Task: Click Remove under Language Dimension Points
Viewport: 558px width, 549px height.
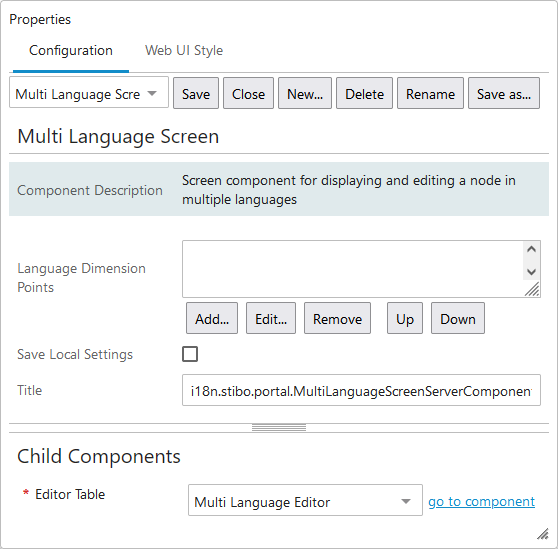Action: pos(337,318)
